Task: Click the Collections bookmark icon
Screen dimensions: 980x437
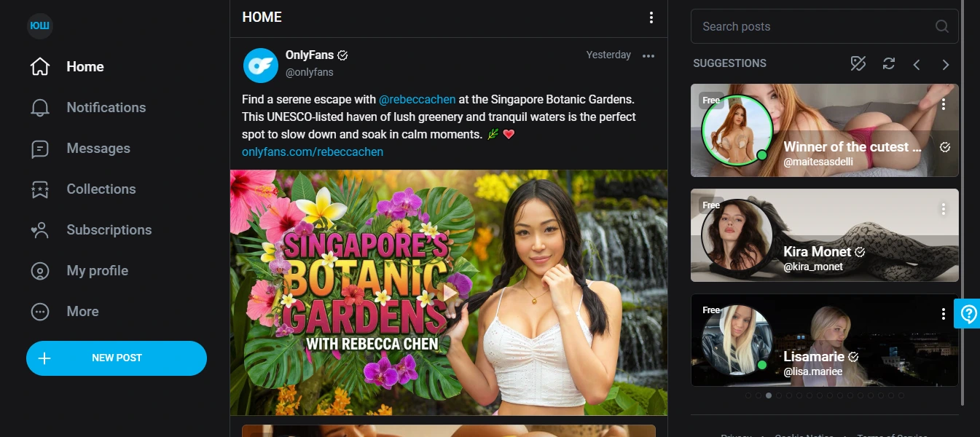Action: [x=40, y=189]
